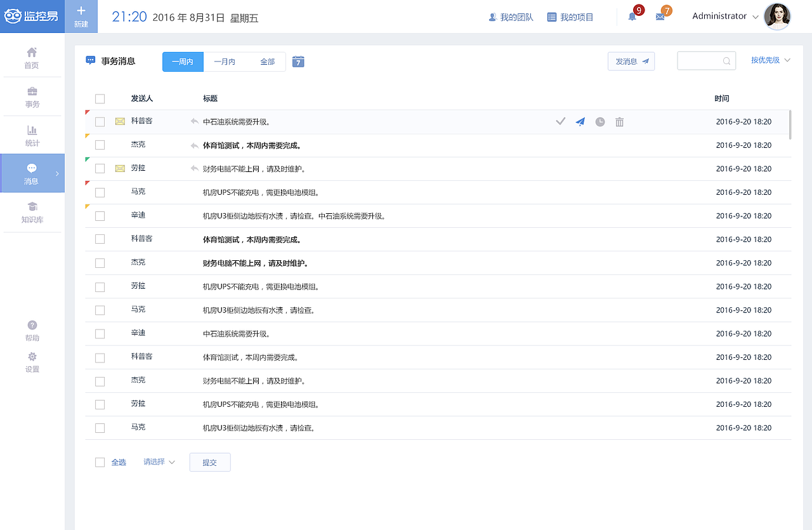812x530 pixels.
Task: Go to 首页 in the sidebar
Action: coord(32,58)
